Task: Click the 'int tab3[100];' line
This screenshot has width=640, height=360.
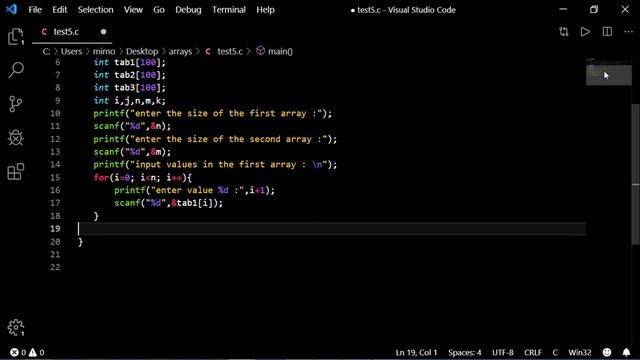Action: (x=129, y=88)
